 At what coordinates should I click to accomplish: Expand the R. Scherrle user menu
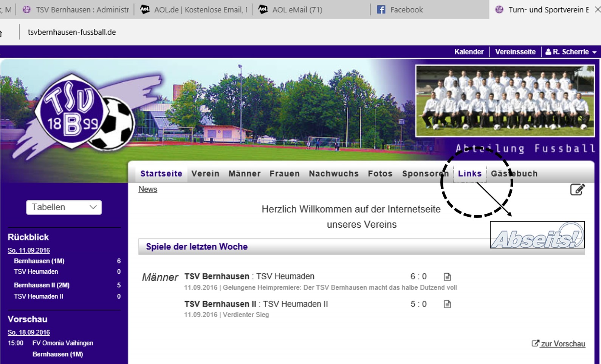(571, 52)
